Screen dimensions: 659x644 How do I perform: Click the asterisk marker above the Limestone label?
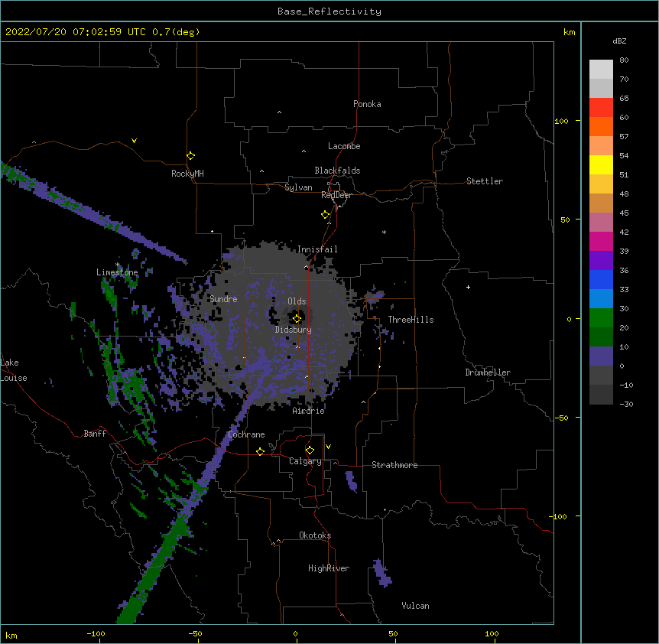point(117,265)
